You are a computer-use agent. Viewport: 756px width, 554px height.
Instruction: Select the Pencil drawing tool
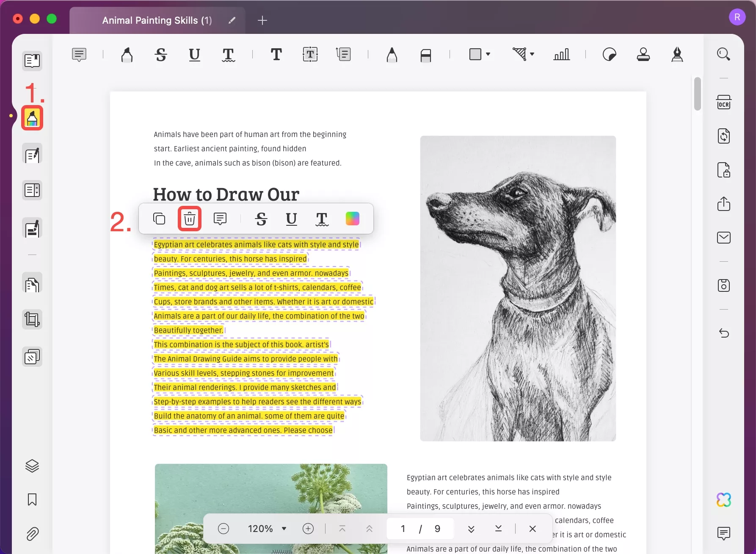392,55
